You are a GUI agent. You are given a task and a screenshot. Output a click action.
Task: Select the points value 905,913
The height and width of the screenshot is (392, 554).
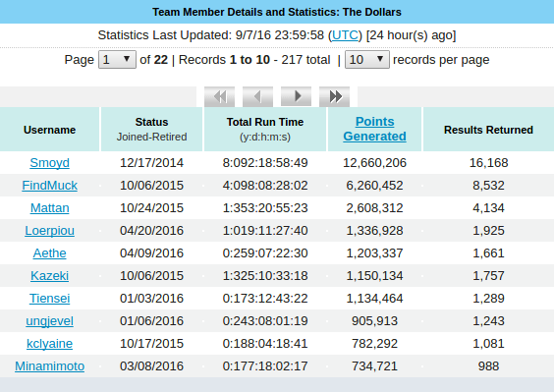374,321
